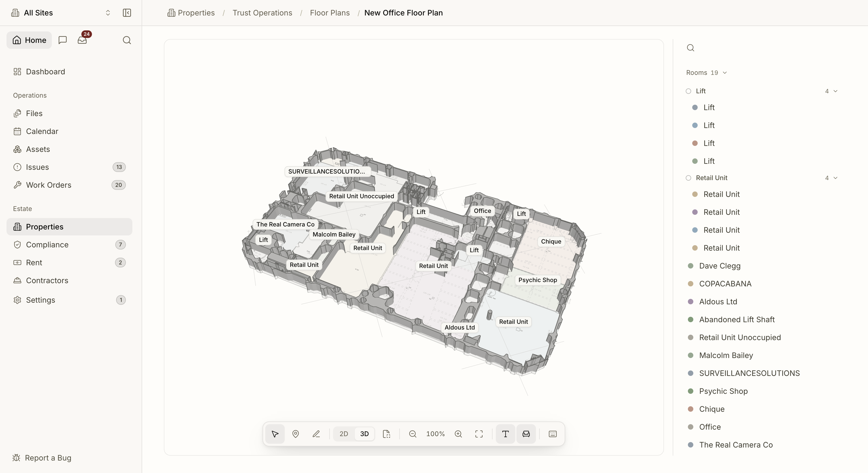Open the chat messages icon
The image size is (868, 473).
click(x=63, y=40)
